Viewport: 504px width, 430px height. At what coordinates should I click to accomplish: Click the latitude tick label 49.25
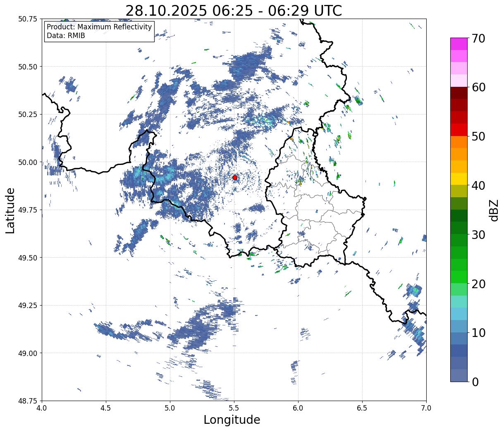click(28, 306)
